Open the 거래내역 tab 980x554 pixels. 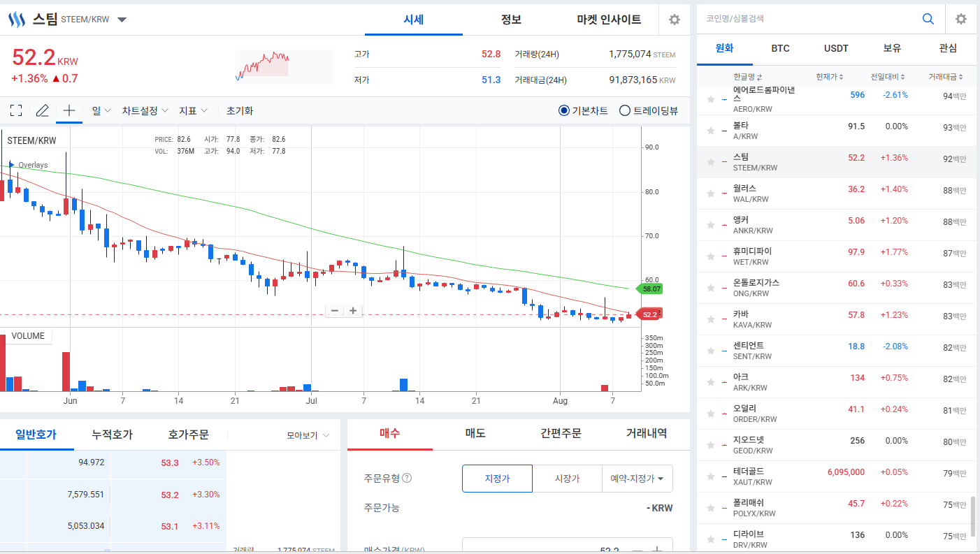click(647, 433)
